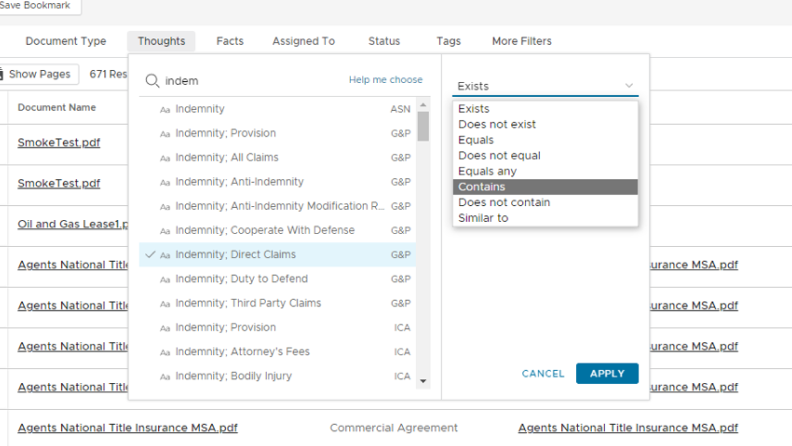Open the Document Type filter
This screenshot has width=792, height=446.
pos(66,41)
